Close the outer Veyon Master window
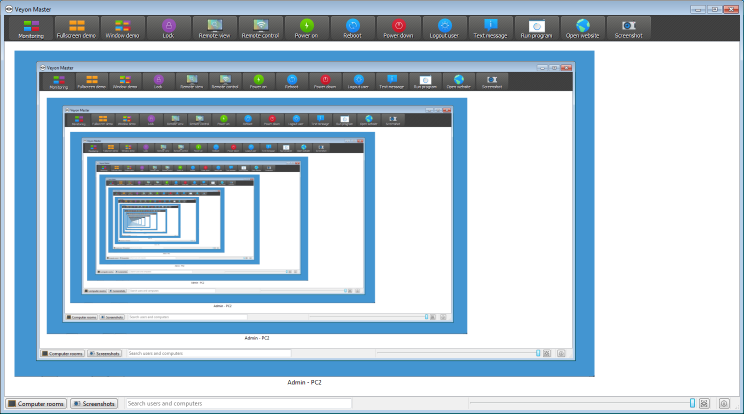The height and width of the screenshot is (414, 744). pyautogui.click(x=731, y=9)
